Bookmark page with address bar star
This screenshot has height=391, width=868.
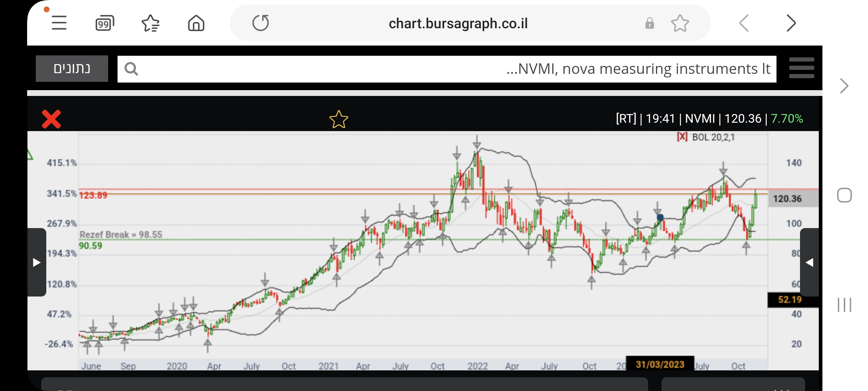click(x=680, y=23)
